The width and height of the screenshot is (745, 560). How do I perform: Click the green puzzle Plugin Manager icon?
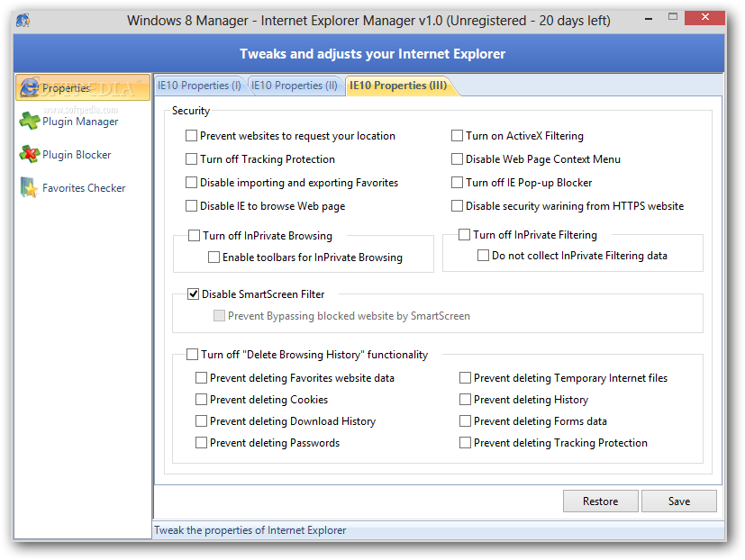(30, 121)
